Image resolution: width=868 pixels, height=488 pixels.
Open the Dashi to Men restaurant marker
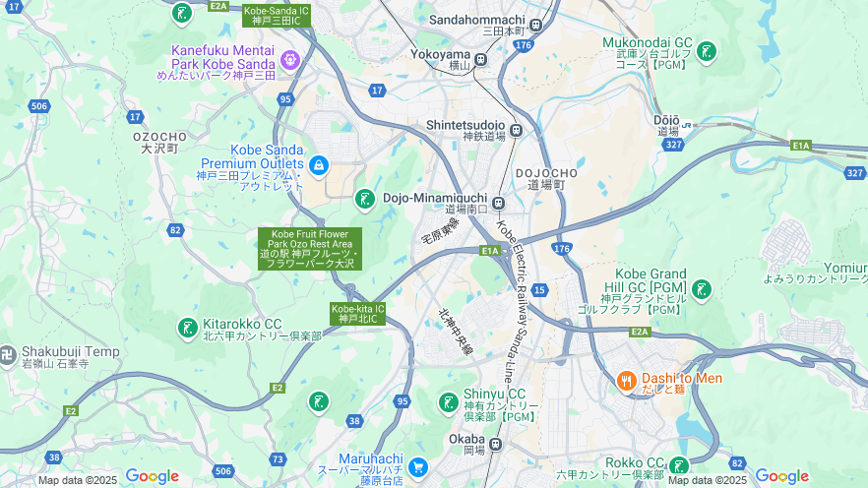click(626, 381)
